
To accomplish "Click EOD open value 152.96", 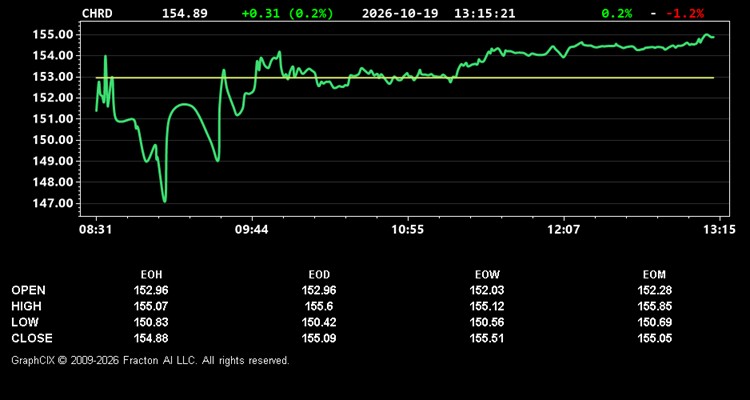I will 319,290.
